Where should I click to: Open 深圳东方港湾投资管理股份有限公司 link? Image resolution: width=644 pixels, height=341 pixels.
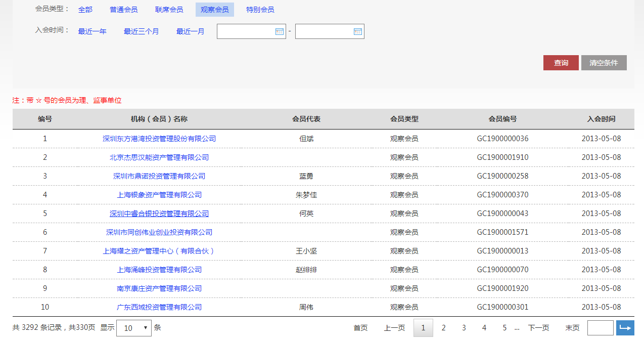159,139
